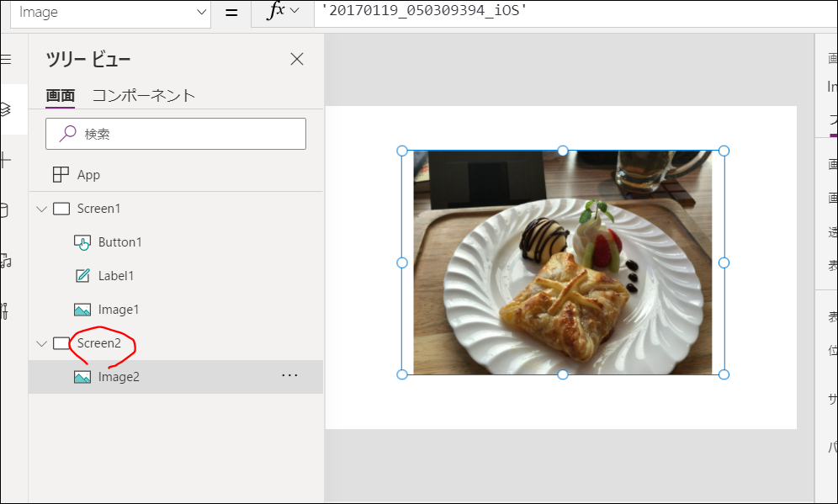
Task: Click the top-center resize handle of image
Action: coord(563,151)
